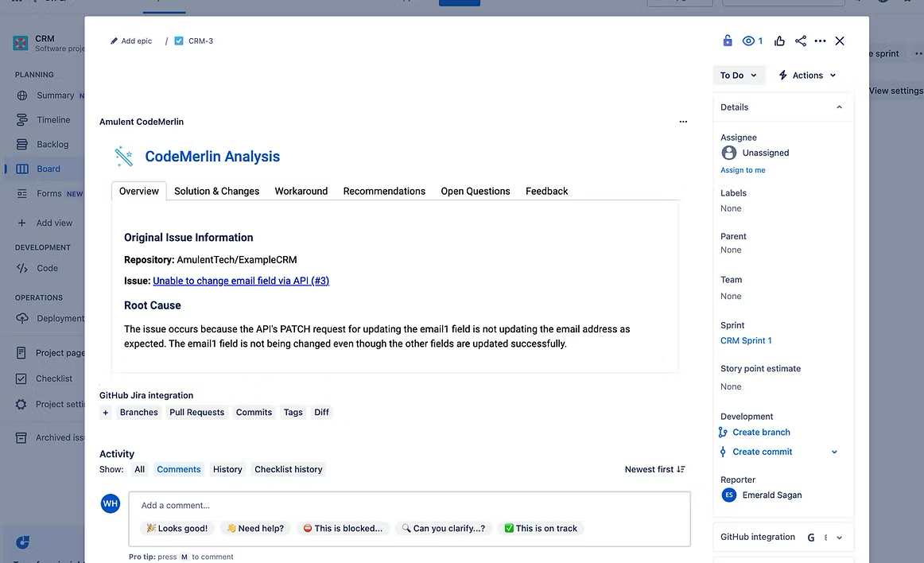Viewport: 924px width, 563px height.
Task: Insert the Looks good! quick comment
Action: tap(177, 529)
